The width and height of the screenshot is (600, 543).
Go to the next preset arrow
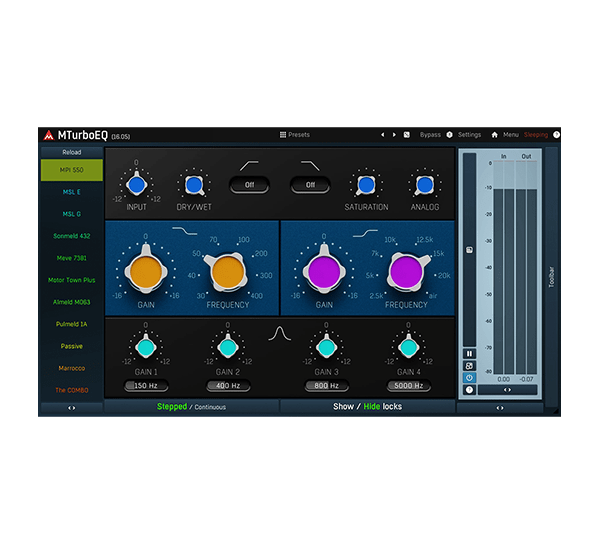(394, 135)
